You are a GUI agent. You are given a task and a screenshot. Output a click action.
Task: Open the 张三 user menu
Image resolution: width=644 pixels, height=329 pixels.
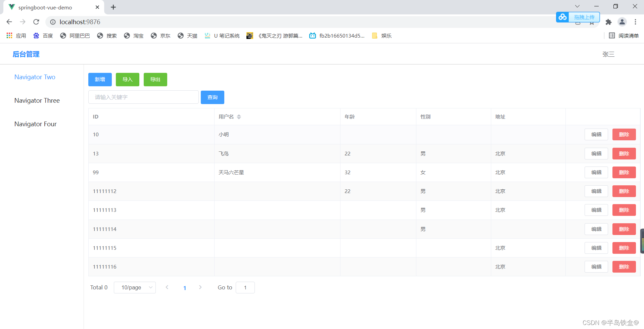(x=608, y=54)
